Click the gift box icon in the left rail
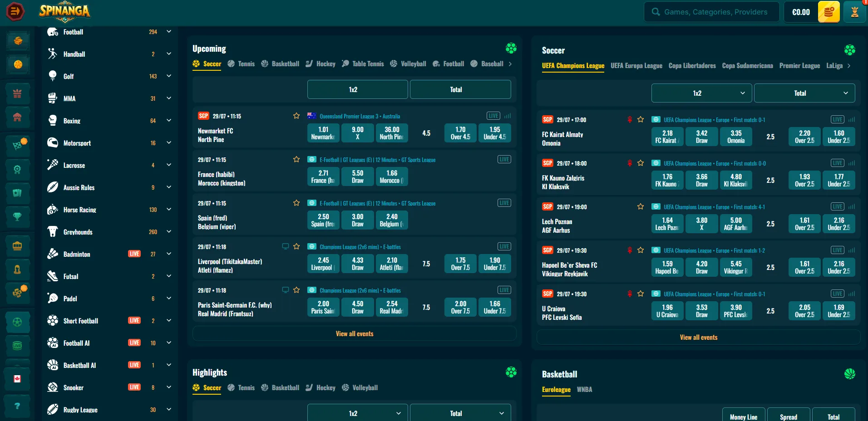The width and height of the screenshot is (868, 421). tap(17, 94)
